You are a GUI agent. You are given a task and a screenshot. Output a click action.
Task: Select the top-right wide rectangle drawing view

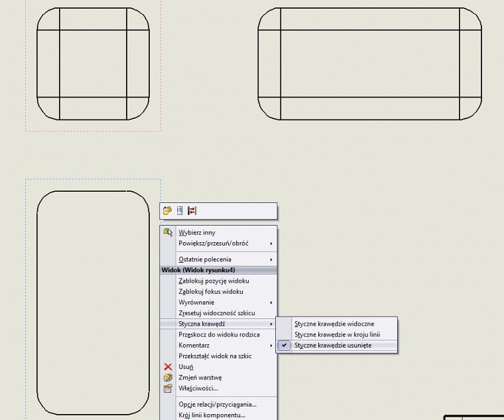tap(369, 64)
